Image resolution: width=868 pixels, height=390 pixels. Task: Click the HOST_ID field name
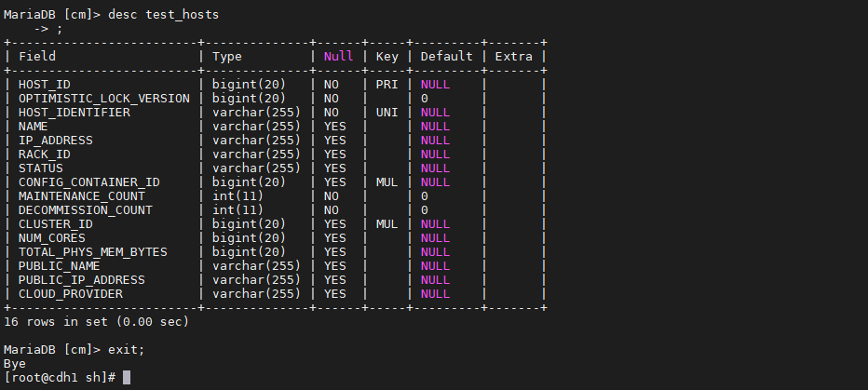pos(45,85)
